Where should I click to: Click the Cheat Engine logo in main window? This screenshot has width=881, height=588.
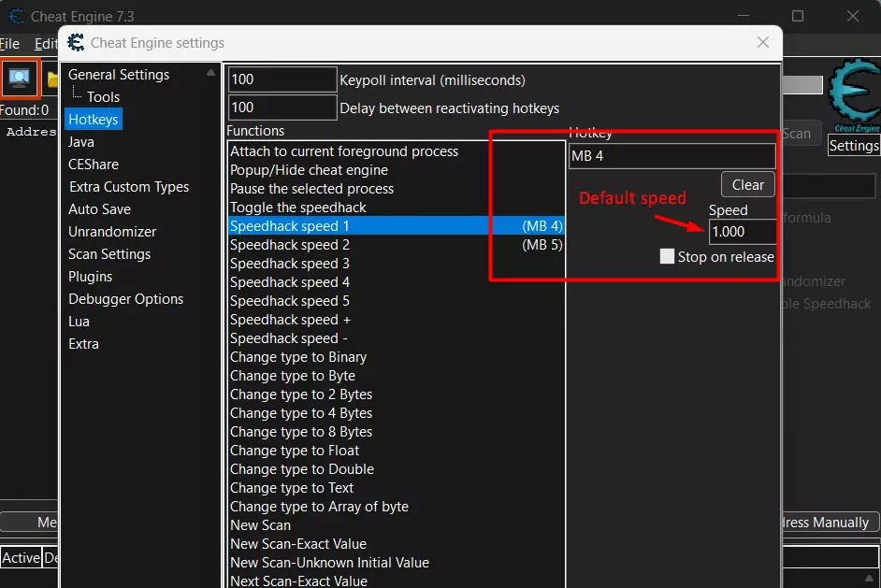tap(855, 93)
